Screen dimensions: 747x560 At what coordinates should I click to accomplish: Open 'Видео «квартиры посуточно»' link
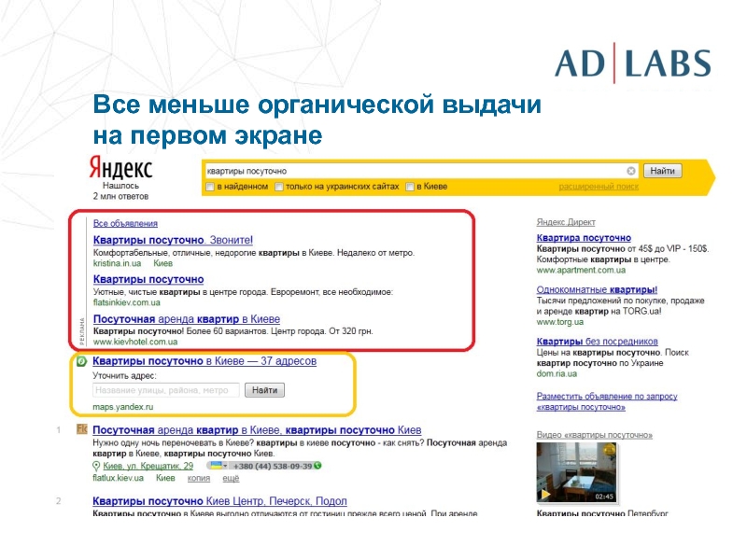point(595,435)
